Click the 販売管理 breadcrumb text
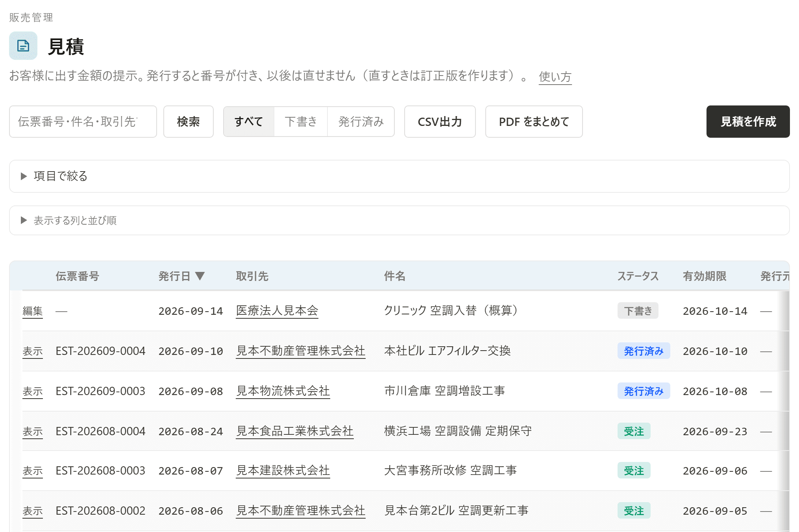 point(31,17)
